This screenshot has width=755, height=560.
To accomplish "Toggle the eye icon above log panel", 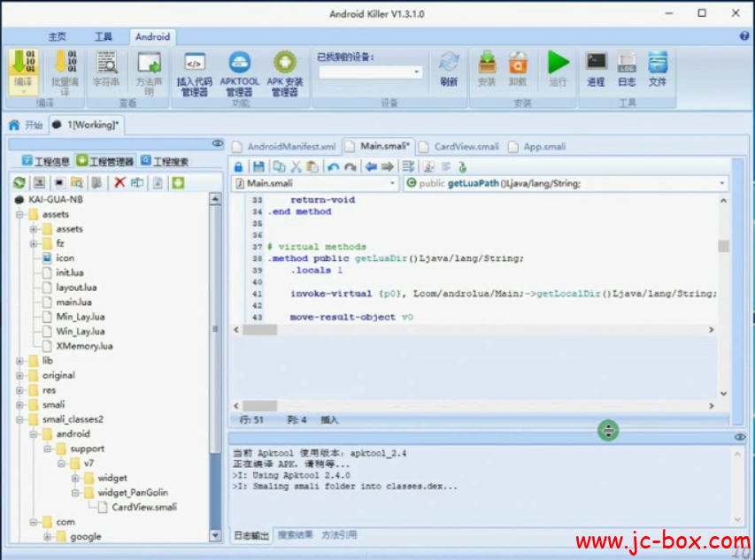I will tap(740, 437).
